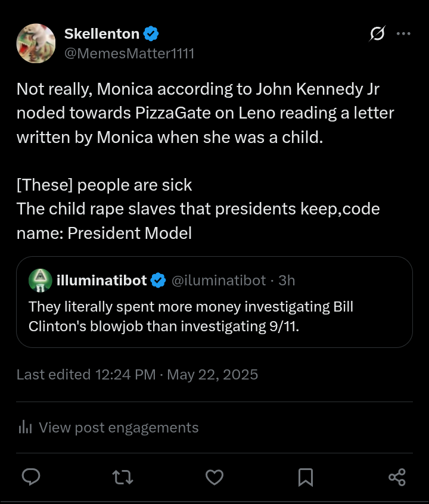
Task: View edit history via Last edited
Action: [x=86, y=375]
